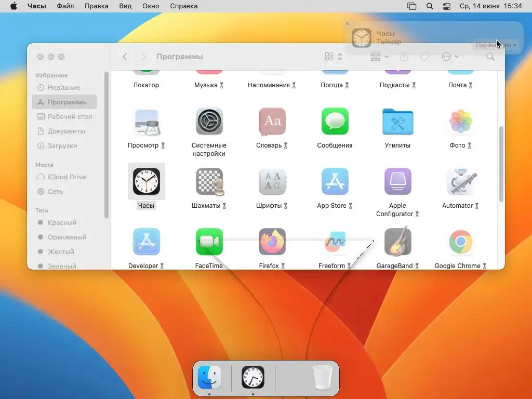Open the Google Chrome icon

point(460,242)
